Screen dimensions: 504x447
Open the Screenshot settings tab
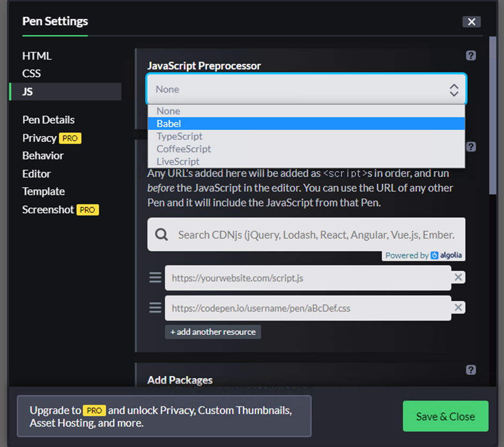coord(48,210)
